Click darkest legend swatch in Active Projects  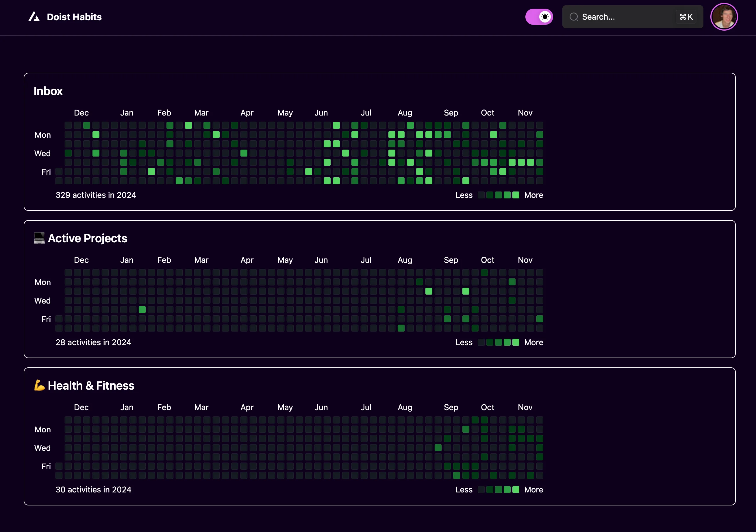tap(481, 343)
